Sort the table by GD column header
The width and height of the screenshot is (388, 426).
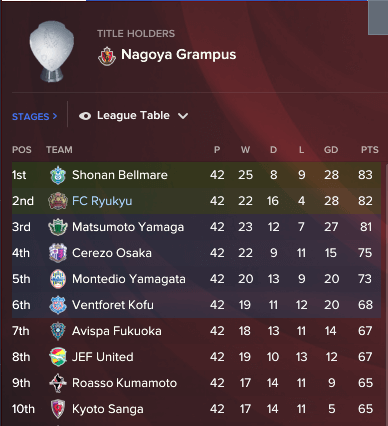(x=331, y=150)
